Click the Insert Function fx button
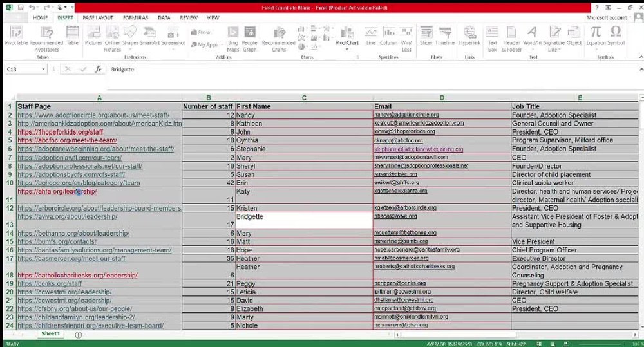Image resolution: width=644 pixels, height=347 pixels. 98,70
